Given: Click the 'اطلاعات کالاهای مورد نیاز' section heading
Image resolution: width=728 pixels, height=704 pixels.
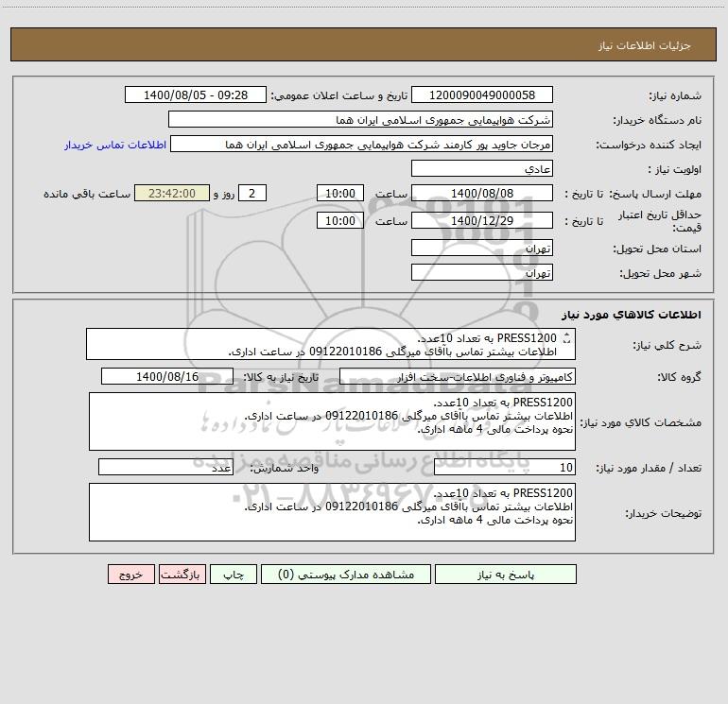Looking at the screenshot, I should click(632, 315).
